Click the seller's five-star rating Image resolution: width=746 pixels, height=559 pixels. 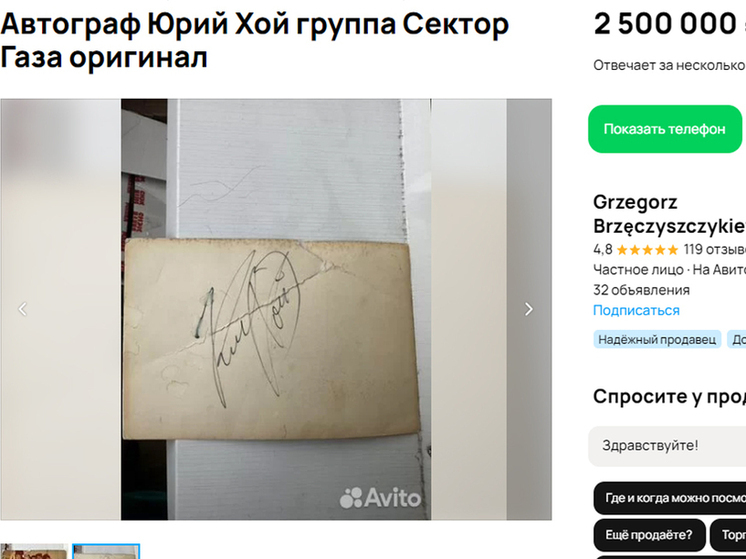click(647, 250)
